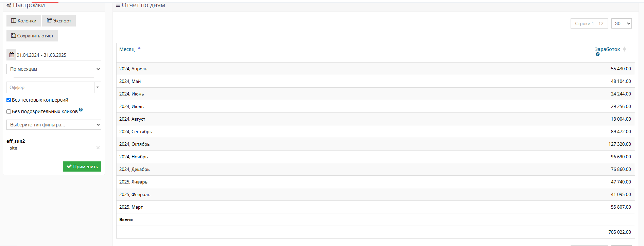The width and height of the screenshot is (644, 246).
Task: Click the date range input field
Action: pyautogui.click(x=58, y=55)
